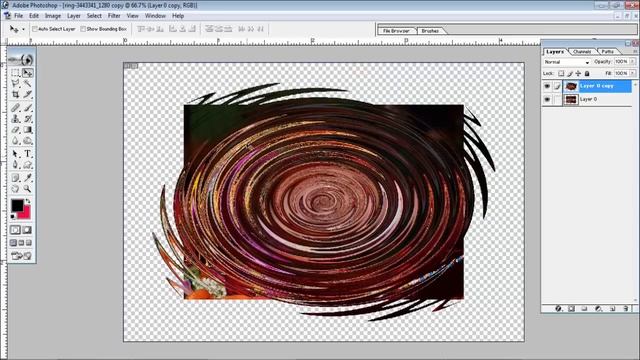Click Add layer mask icon

pos(571,309)
